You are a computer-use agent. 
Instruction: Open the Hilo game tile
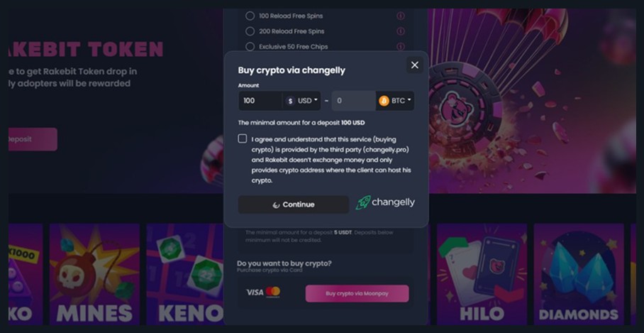tap(482, 274)
